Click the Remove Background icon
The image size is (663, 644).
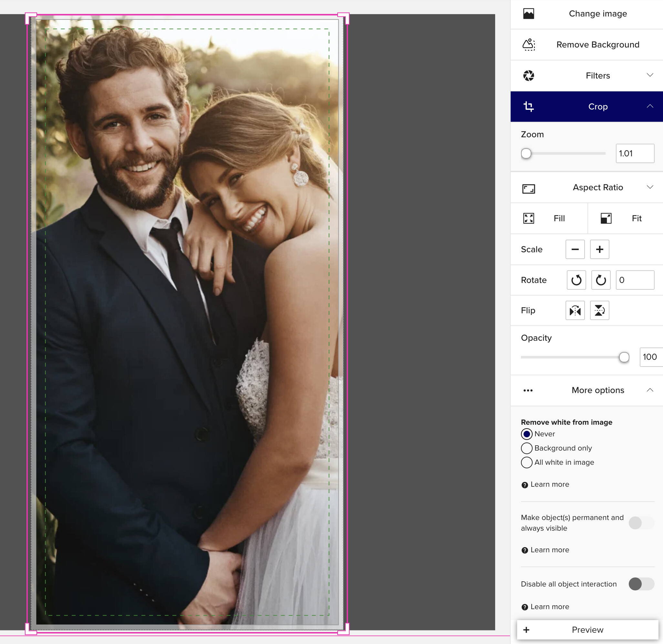coord(528,45)
